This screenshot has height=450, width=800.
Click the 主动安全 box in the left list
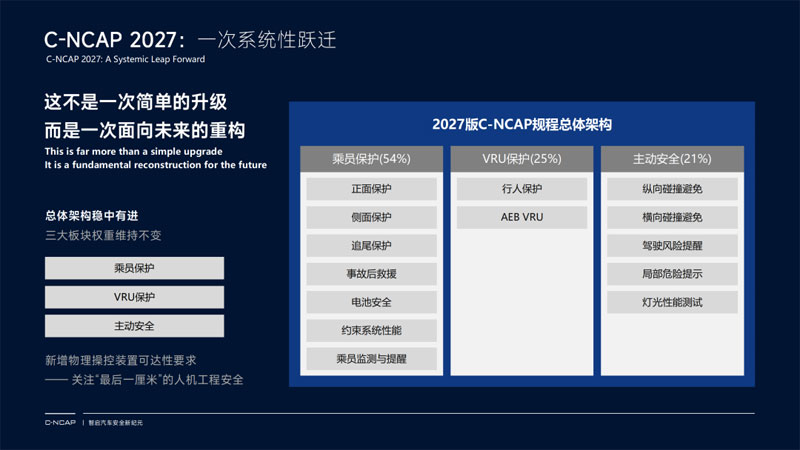pyautogui.click(x=134, y=326)
